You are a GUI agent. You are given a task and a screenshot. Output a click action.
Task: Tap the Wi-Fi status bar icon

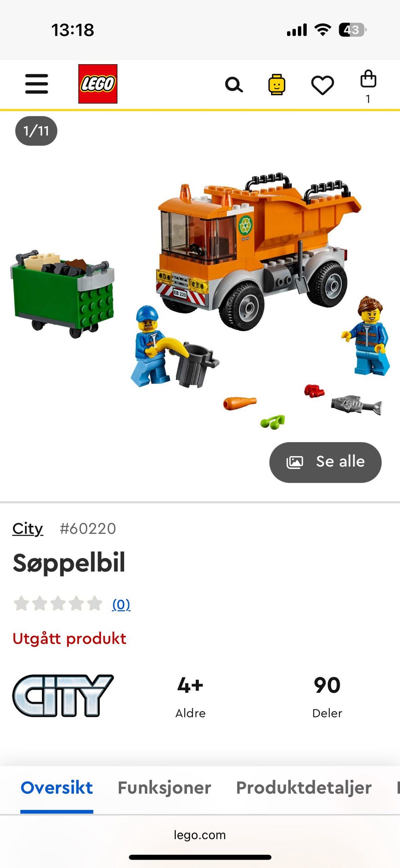(x=322, y=30)
